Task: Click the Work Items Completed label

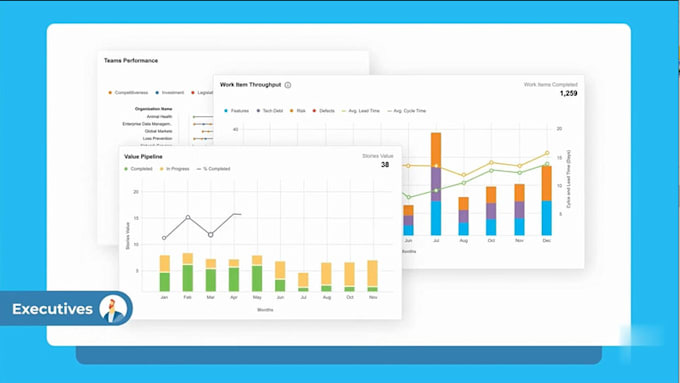Action: (x=550, y=85)
